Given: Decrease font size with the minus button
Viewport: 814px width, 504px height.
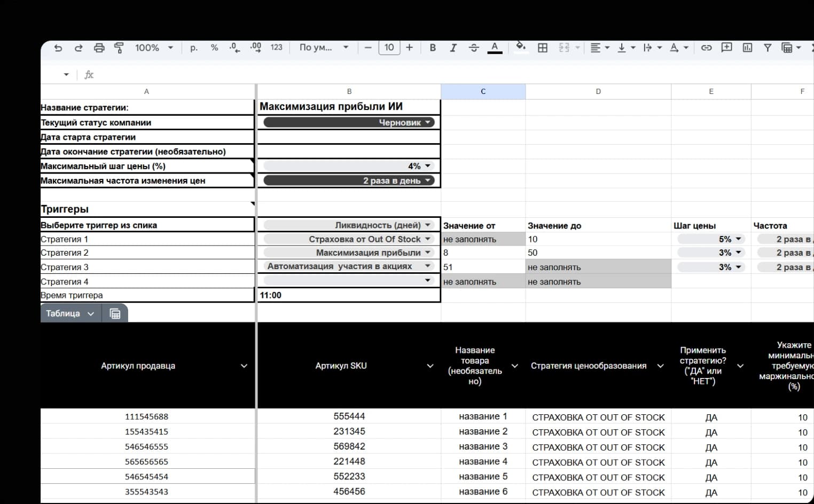Looking at the screenshot, I should (368, 48).
